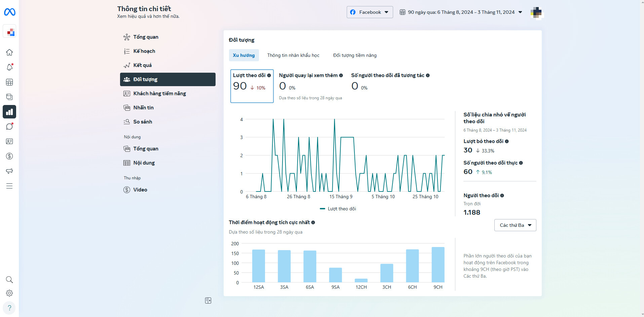
Task: Click the Thông tin chi tiết page title
Action: pyautogui.click(x=144, y=9)
